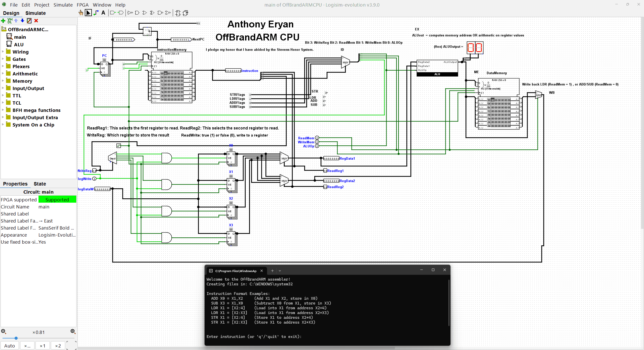Switch to the State tab
The width and height of the screenshot is (644, 350).
click(40, 184)
